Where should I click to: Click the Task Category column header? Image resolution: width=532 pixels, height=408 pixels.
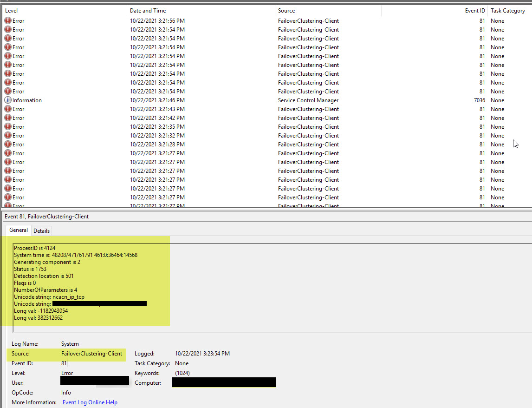(x=508, y=10)
